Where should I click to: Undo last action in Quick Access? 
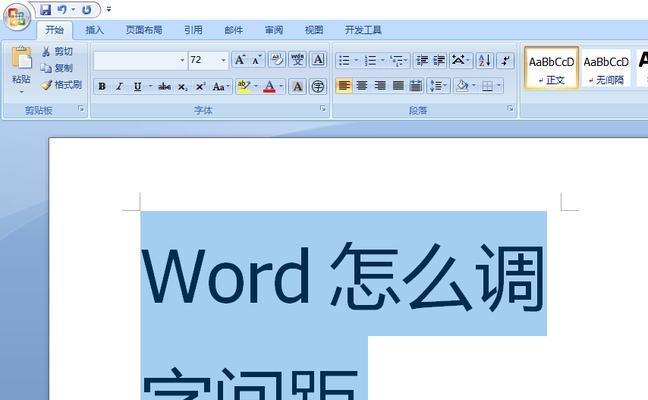(62, 10)
